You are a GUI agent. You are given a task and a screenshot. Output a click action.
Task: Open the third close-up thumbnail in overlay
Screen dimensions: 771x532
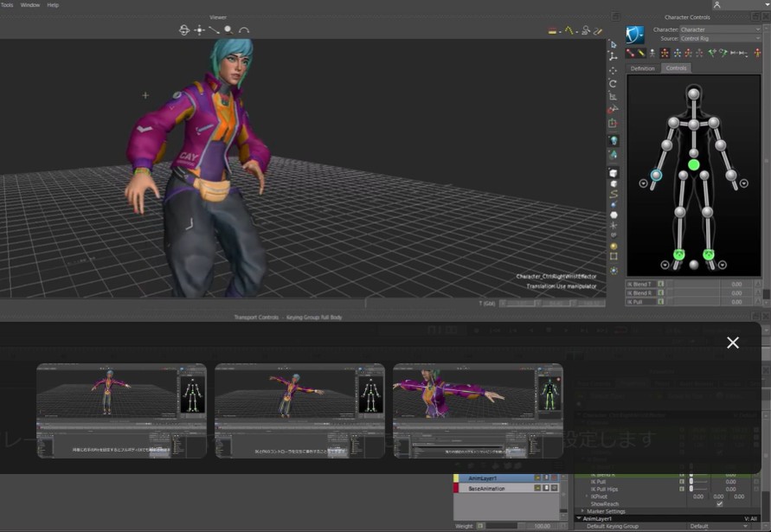[x=478, y=411]
